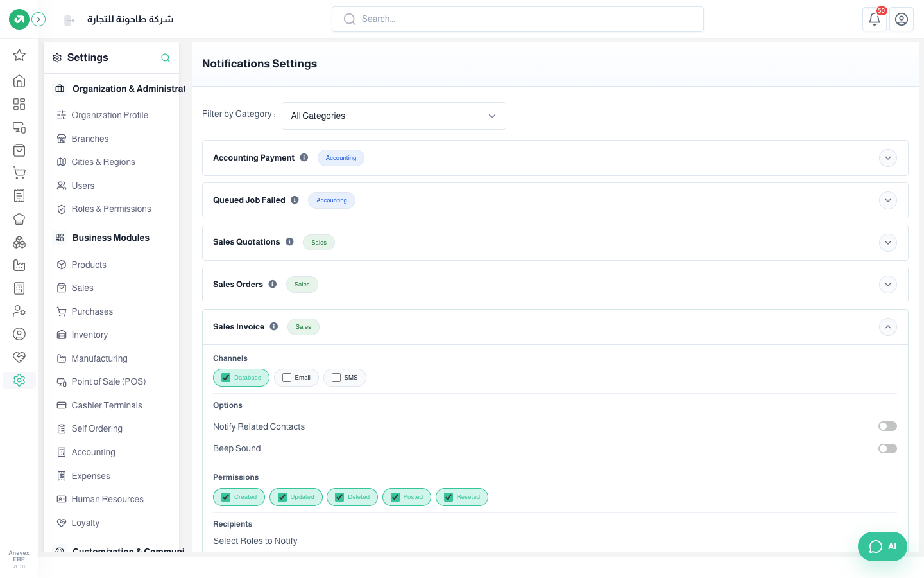
Task: Uncheck the Database channel checkbox
Action: click(226, 378)
